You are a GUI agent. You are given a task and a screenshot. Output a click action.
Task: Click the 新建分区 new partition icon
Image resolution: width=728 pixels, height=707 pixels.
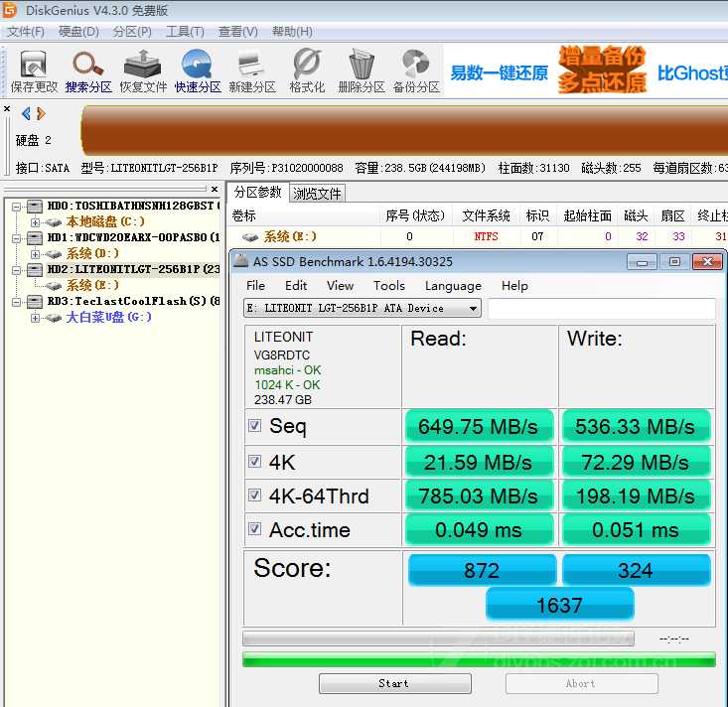tap(252, 70)
